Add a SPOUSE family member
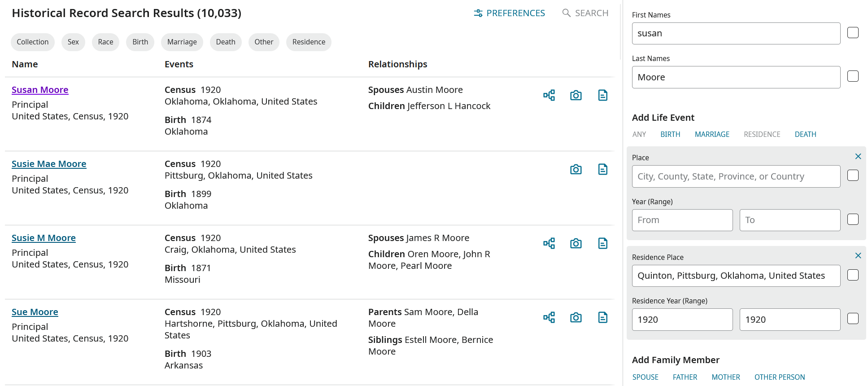The image size is (868, 386). click(645, 377)
